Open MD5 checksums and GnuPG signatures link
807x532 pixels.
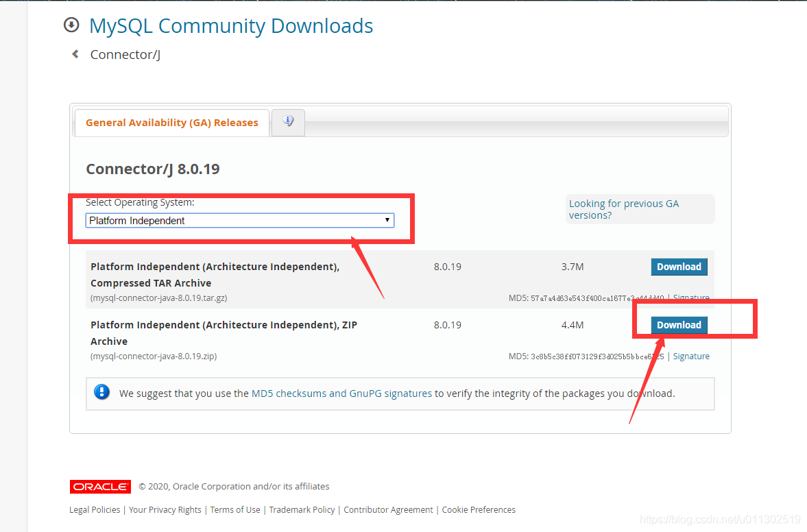341,394
